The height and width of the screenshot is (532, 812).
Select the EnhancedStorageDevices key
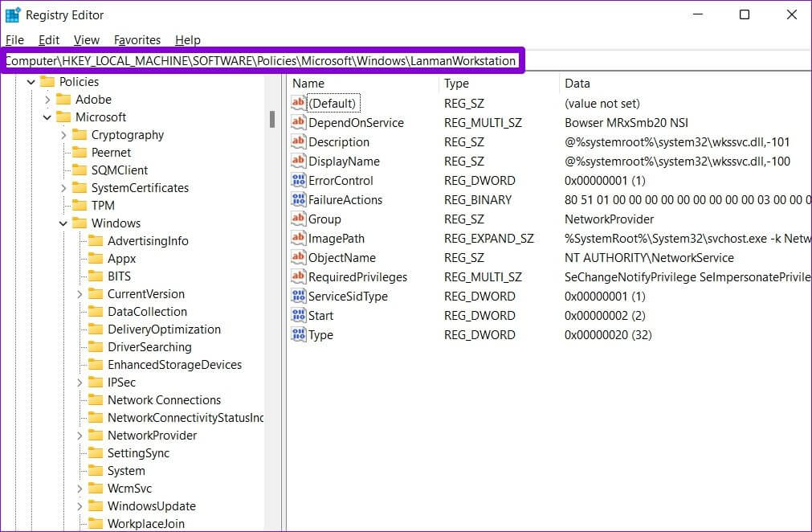(174, 365)
